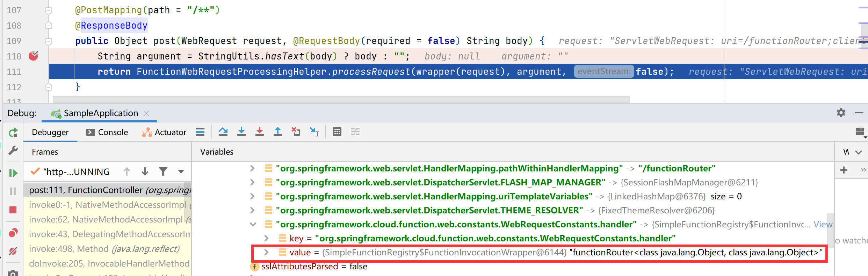The width and height of the screenshot is (868, 276).
Task: Open thread selector dropdown arrow
Action: pyautogui.click(x=181, y=172)
